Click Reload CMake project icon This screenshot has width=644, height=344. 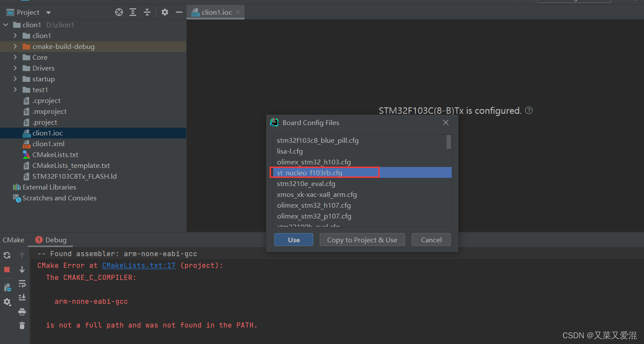pos(7,255)
